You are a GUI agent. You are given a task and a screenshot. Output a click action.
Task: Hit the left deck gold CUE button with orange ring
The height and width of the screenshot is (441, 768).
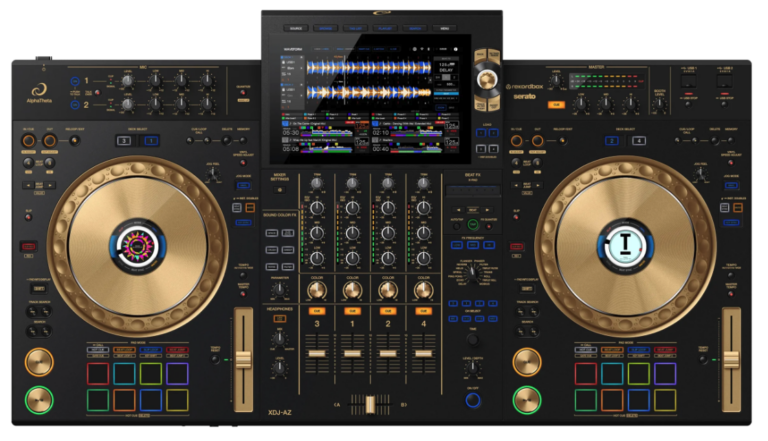(x=39, y=362)
